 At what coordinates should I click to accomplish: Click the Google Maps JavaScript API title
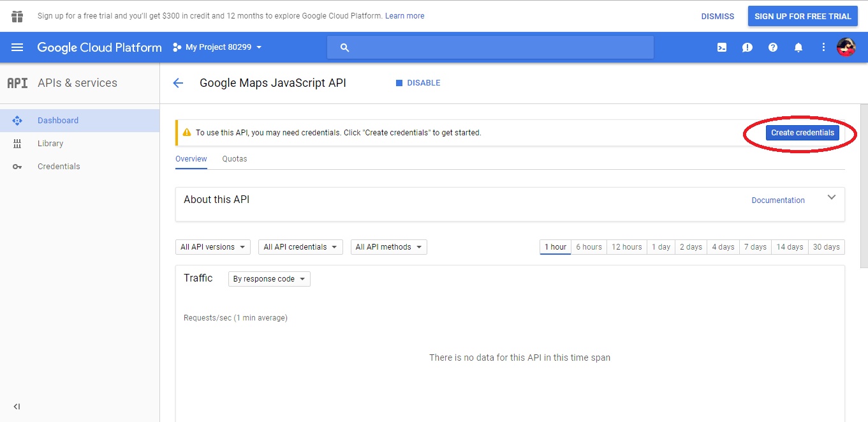click(273, 83)
